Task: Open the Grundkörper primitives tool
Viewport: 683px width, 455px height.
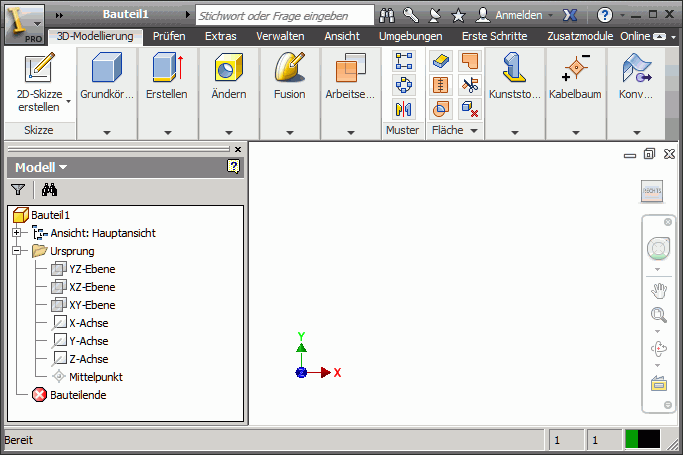Action: (108, 69)
